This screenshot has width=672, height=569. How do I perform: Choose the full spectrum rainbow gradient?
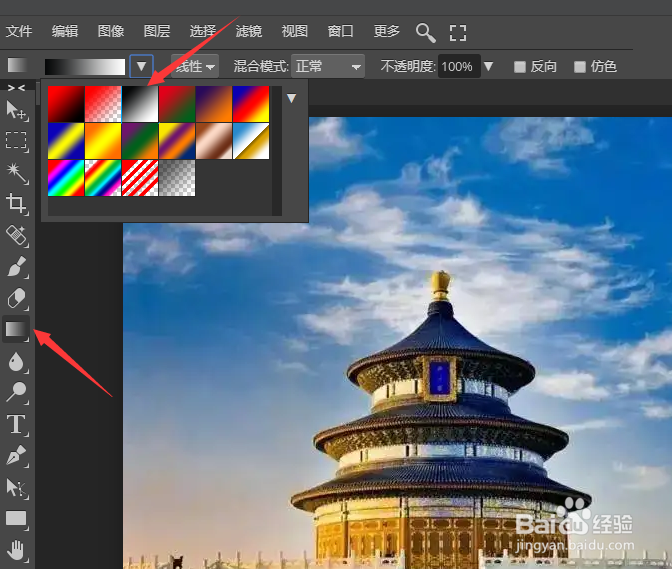tap(66, 178)
